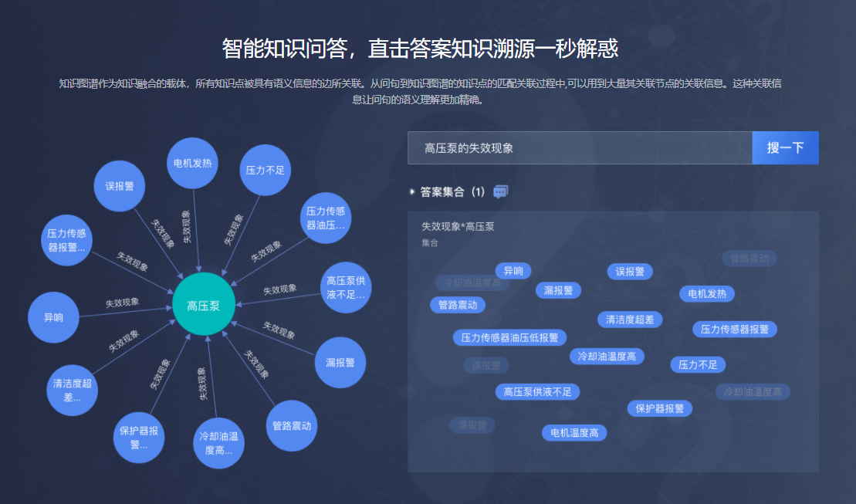856x504 pixels.
Task: Click the 异响 answer tag pill
Action: pyautogui.click(x=513, y=271)
